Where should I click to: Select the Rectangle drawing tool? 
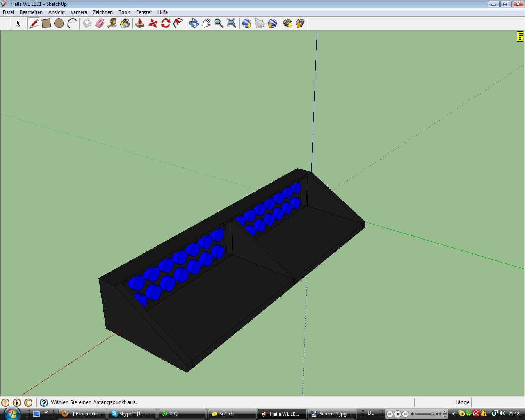(46, 23)
